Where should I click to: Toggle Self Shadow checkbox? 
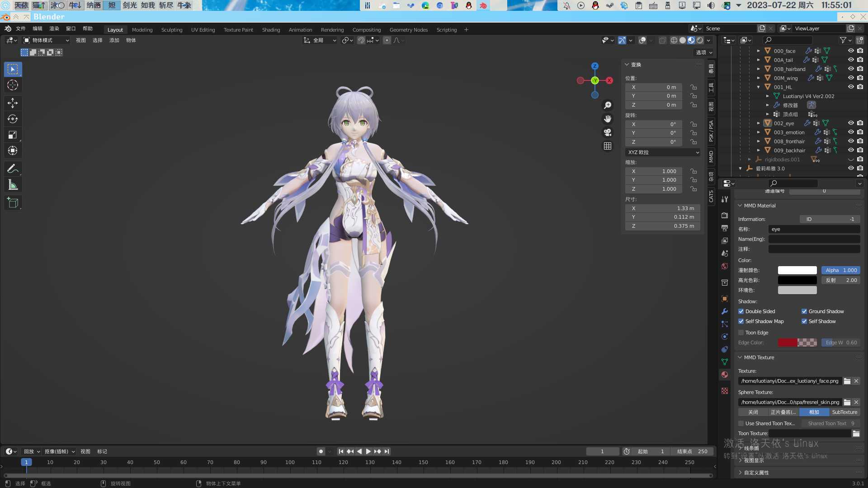pos(804,321)
